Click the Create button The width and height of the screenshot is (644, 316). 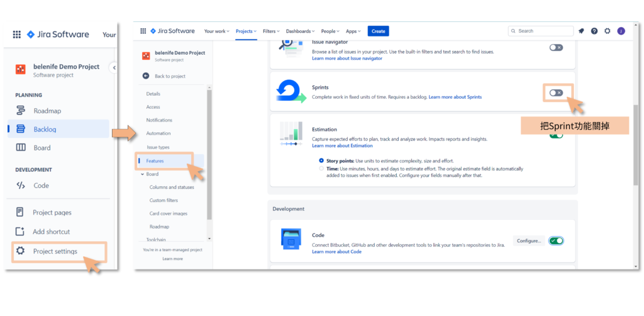[378, 31]
